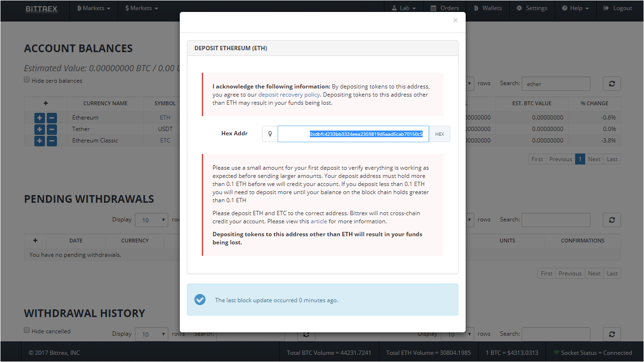
Task: Click the 1 BTC price in footer
Action: coord(512,353)
